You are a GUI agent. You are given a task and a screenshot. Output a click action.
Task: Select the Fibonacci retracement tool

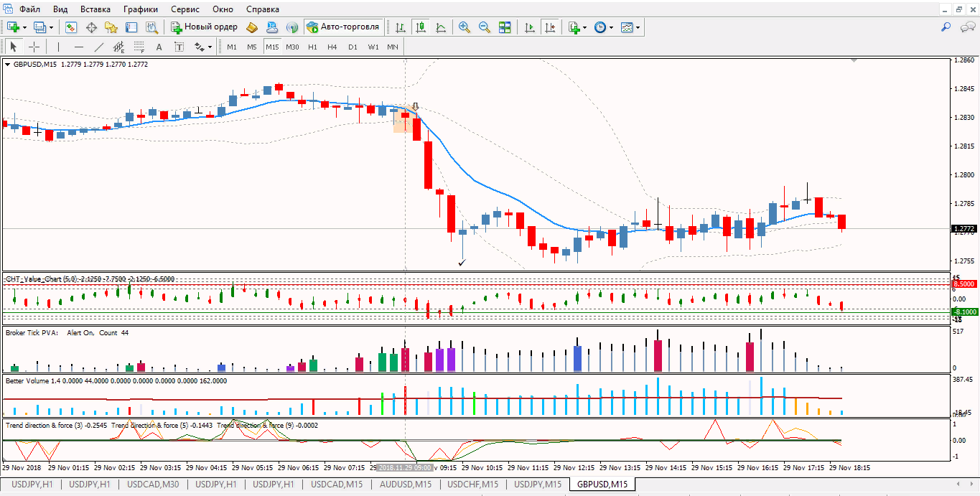tap(139, 47)
